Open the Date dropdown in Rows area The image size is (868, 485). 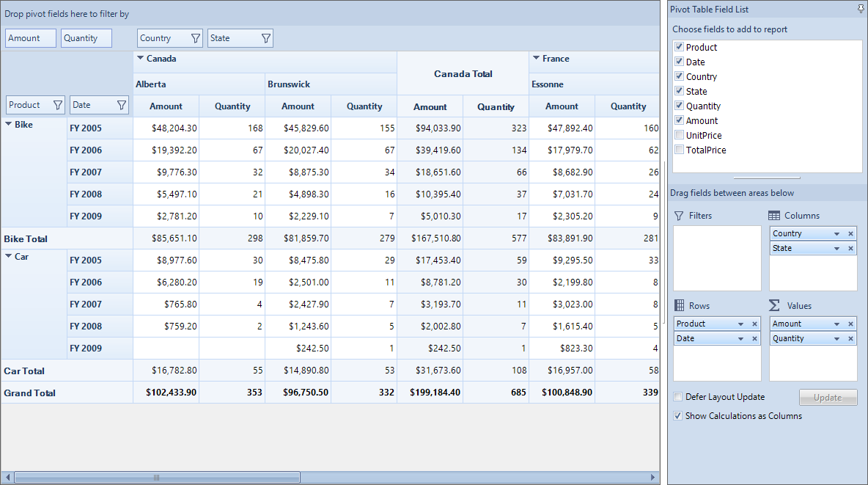coord(740,339)
